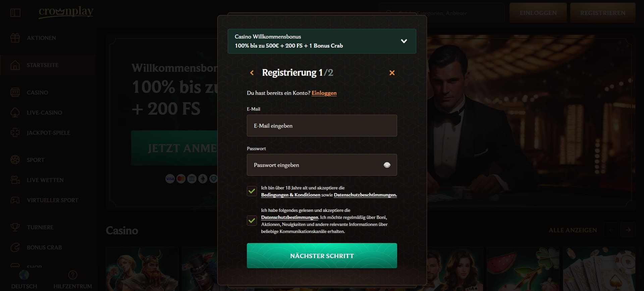Click the Aktionen gift icon
This screenshot has height=291, width=644.
pyautogui.click(x=15, y=38)
